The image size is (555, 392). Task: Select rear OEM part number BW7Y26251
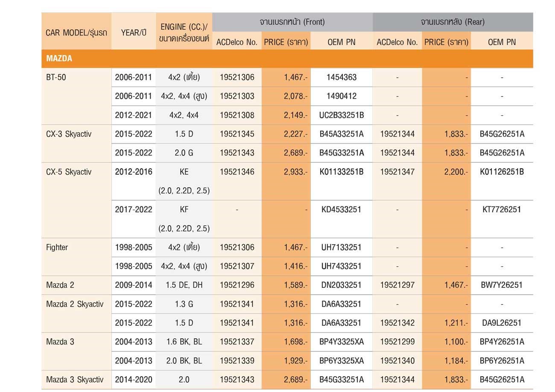[502, 285]
